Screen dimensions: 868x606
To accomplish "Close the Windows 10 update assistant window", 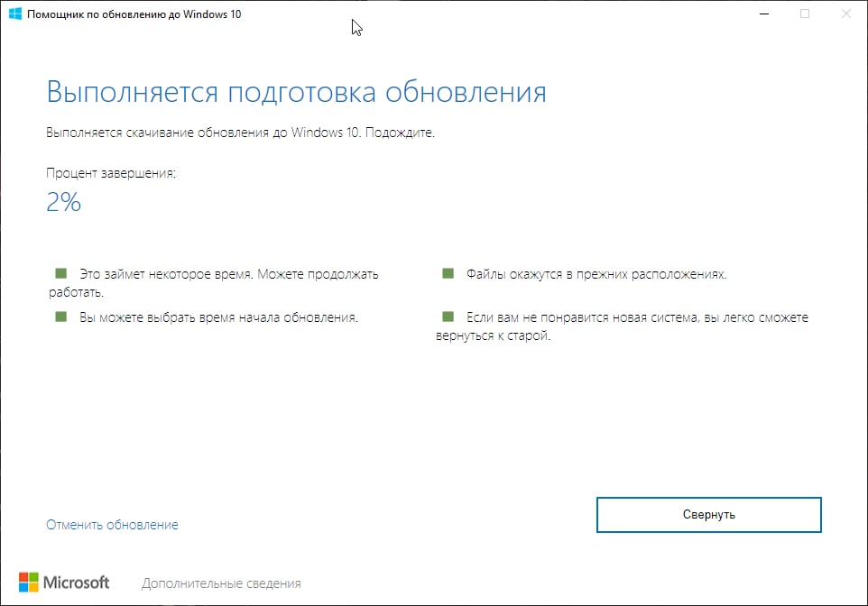I will coord(845,14).
